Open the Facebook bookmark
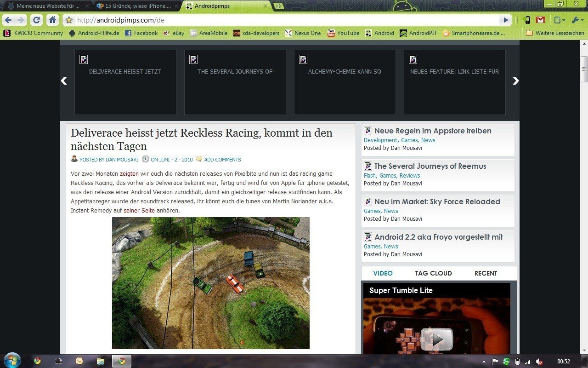The height and width of the screenshot is (368, 588). click(141, 33)
